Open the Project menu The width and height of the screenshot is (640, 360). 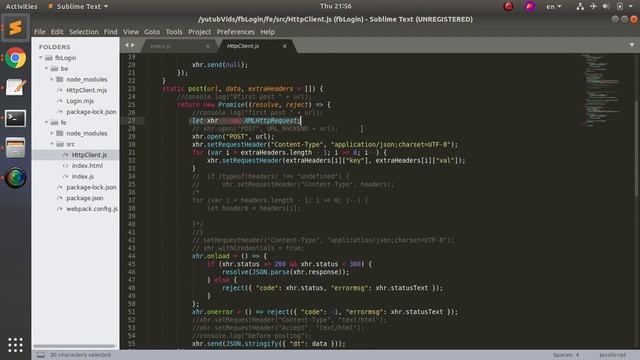pos(200,32)
